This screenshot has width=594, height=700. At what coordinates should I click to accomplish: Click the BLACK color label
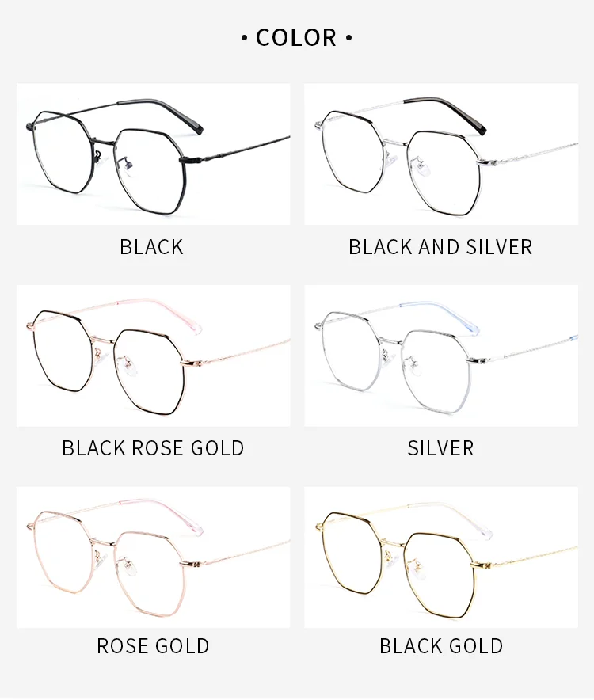click(x=151, y=247)
